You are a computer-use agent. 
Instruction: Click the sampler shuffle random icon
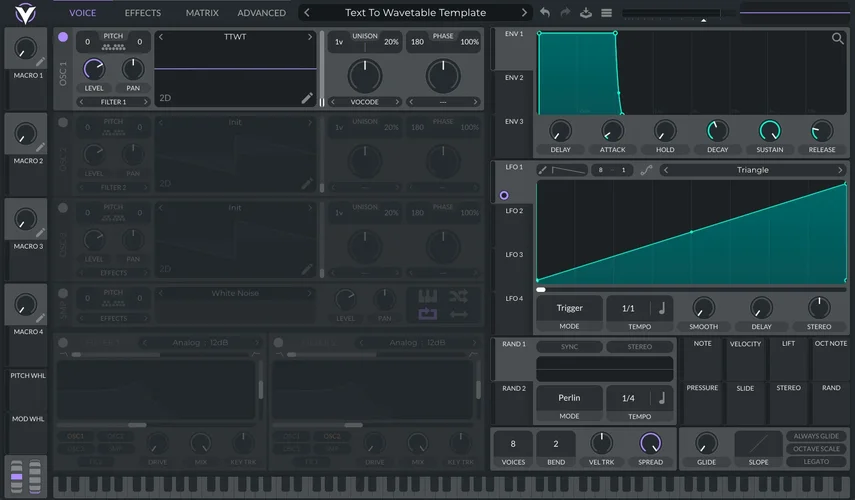pyautogui.click(x=458, y=296)
